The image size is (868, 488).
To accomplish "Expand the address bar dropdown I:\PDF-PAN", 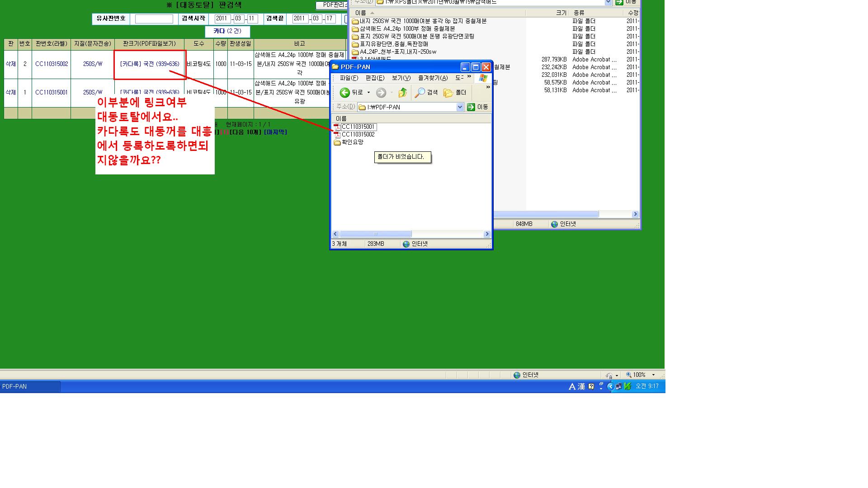I will [460, 107].
